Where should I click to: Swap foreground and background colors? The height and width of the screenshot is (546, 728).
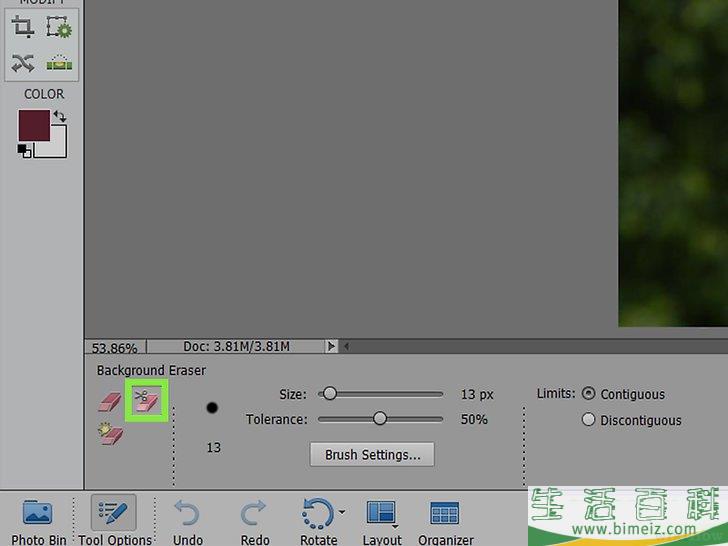tap(59, 116)
